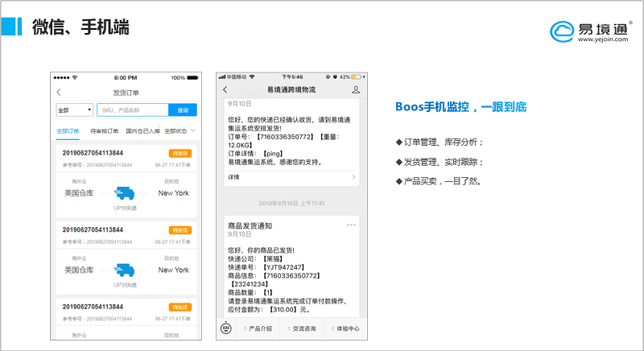The height and width of the screenshot is (351, 644).
Task: Open the 产品介绍 bottom menu
Action: [259, 328]
